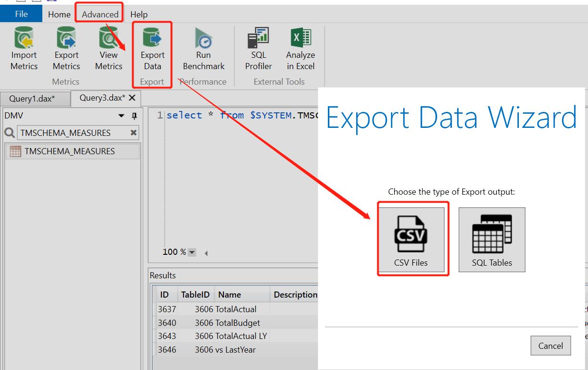588x370 pixels.
Task: Switch to the Home ribbon tab
Action: [x=59, y=14]
